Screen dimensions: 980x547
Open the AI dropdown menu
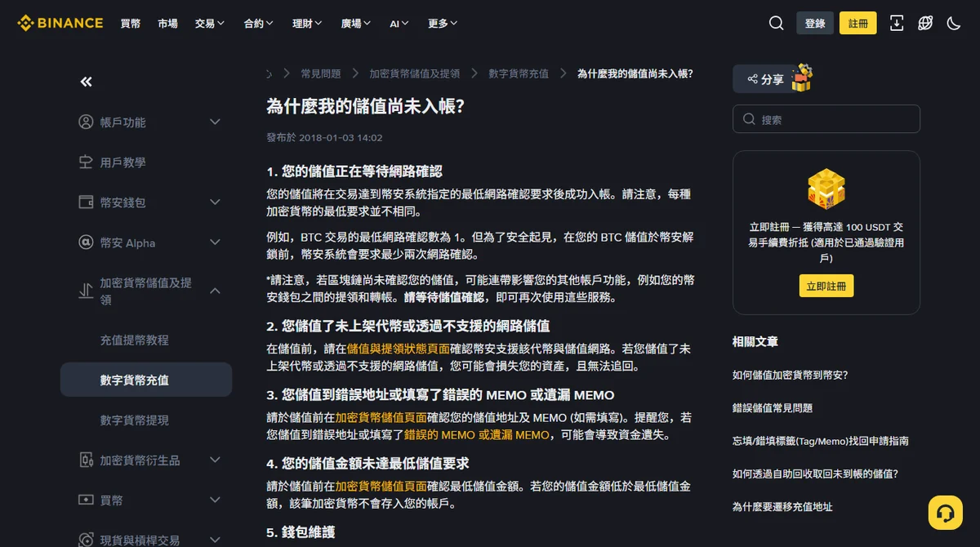399,24
